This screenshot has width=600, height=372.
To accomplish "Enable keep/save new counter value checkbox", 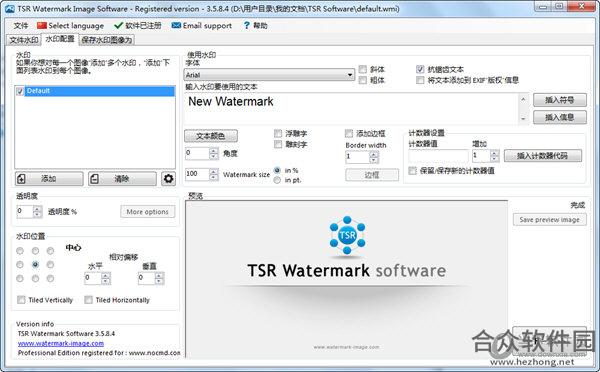I will (x=412, y=171).
